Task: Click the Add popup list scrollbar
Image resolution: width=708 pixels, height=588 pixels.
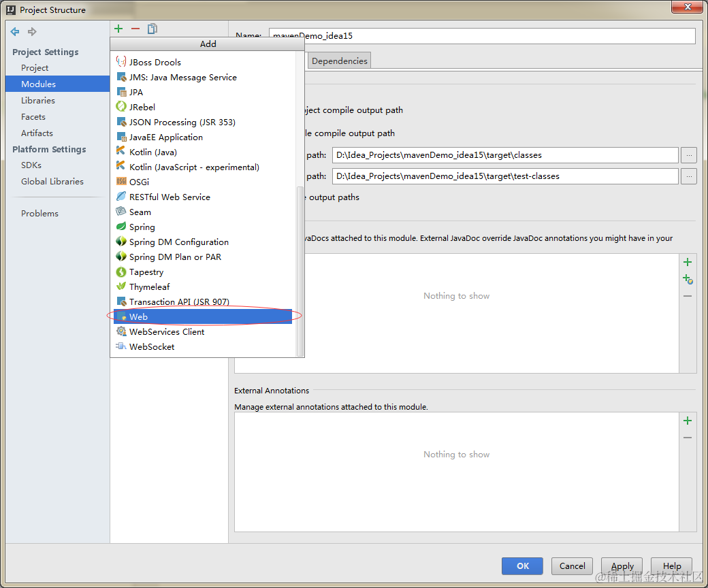Action: pyautogui.click(x=300, y=271)
